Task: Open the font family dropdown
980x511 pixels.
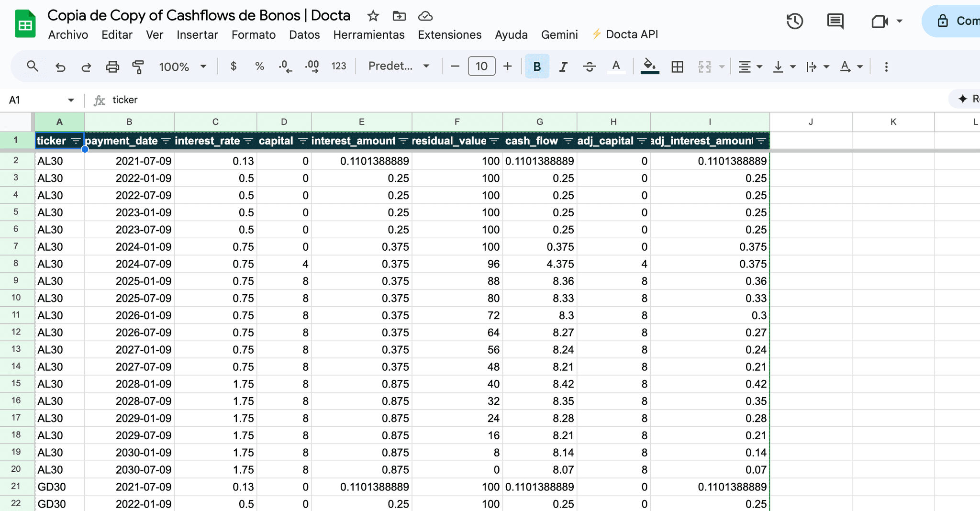Action: [x=399, y=66]
